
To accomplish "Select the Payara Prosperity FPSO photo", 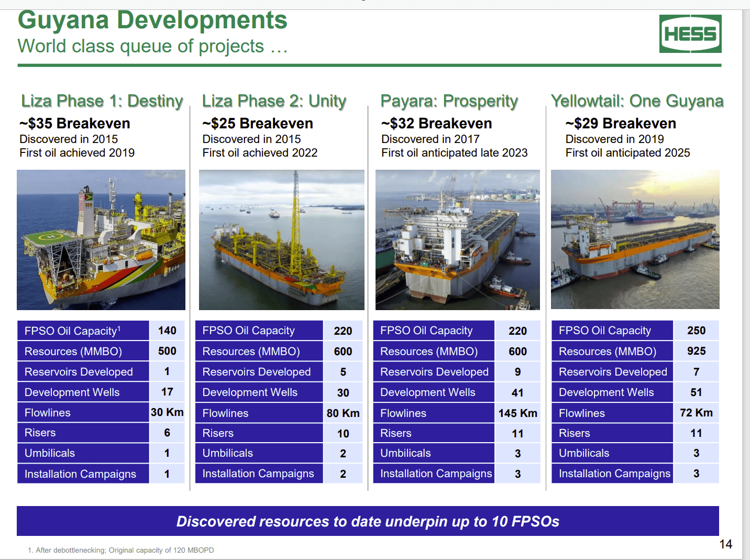I will [x=458, y=240].
